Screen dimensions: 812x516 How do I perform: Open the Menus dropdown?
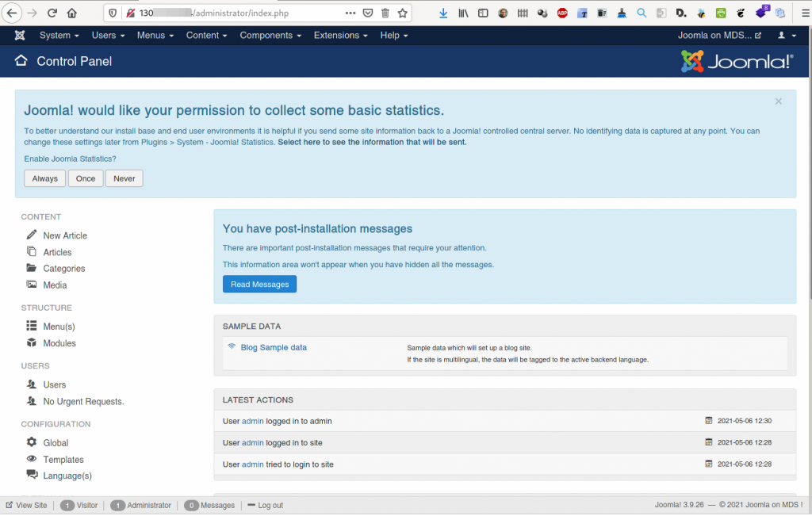(x=155, y=35)
